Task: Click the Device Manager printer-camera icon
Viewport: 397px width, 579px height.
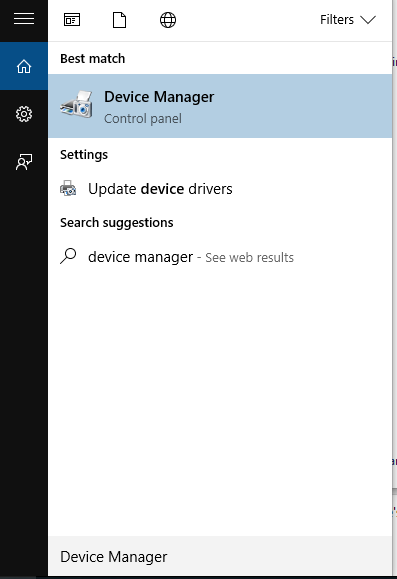Action: [x=77, y=105]
